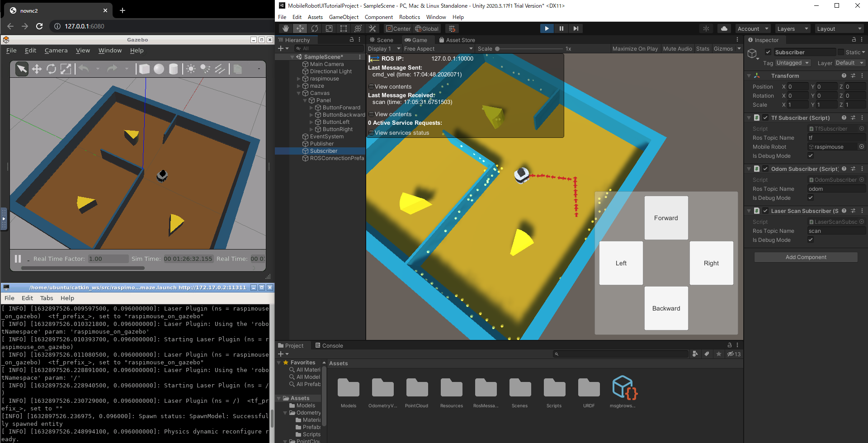This screenshot has height=443, width=868.
Task: Reload the browser page
Action: pos(39,26)
